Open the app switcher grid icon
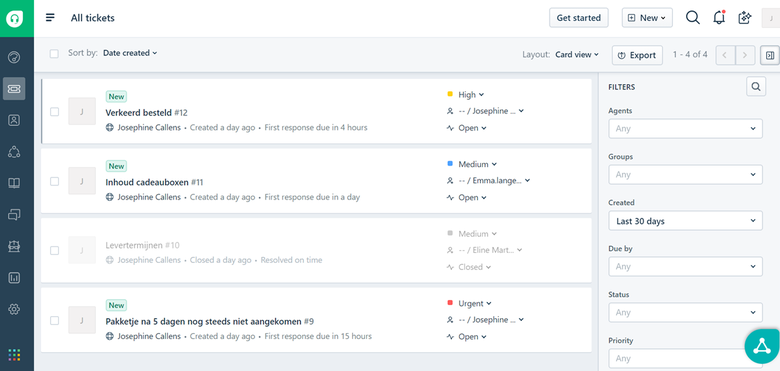780x371 pixels. pos(14,355)
